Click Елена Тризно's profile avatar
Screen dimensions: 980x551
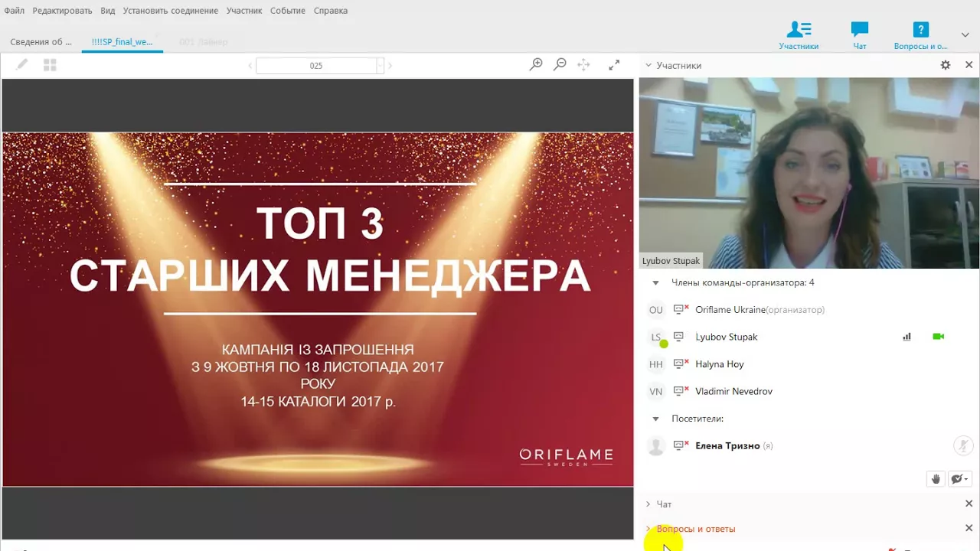(x=655, y=446)
